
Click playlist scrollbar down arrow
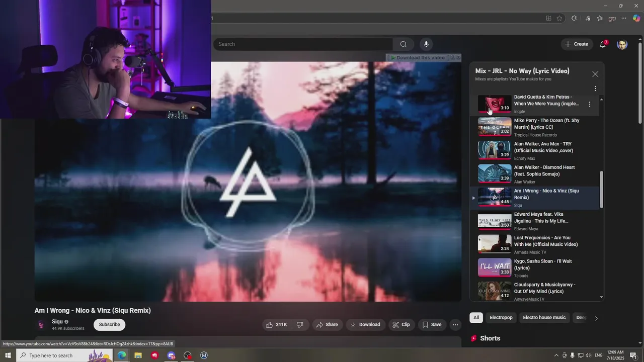[x=601, y=297]
